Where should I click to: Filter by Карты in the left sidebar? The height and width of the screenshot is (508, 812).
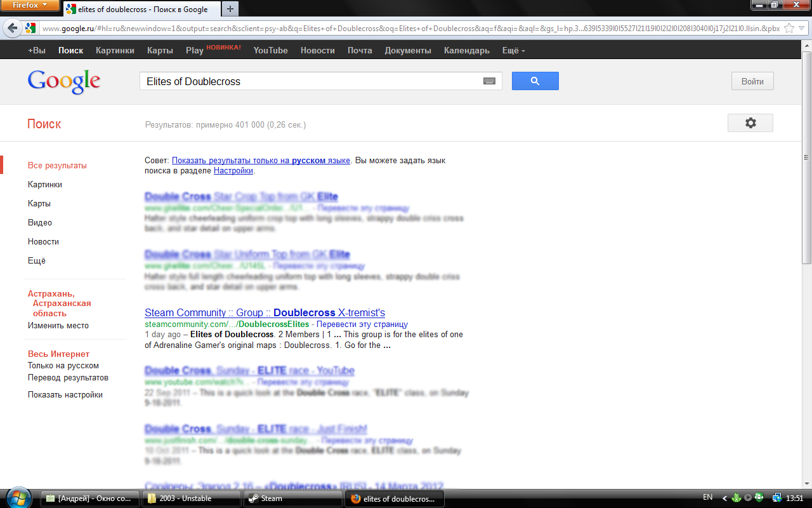click(x=39, y=204)
